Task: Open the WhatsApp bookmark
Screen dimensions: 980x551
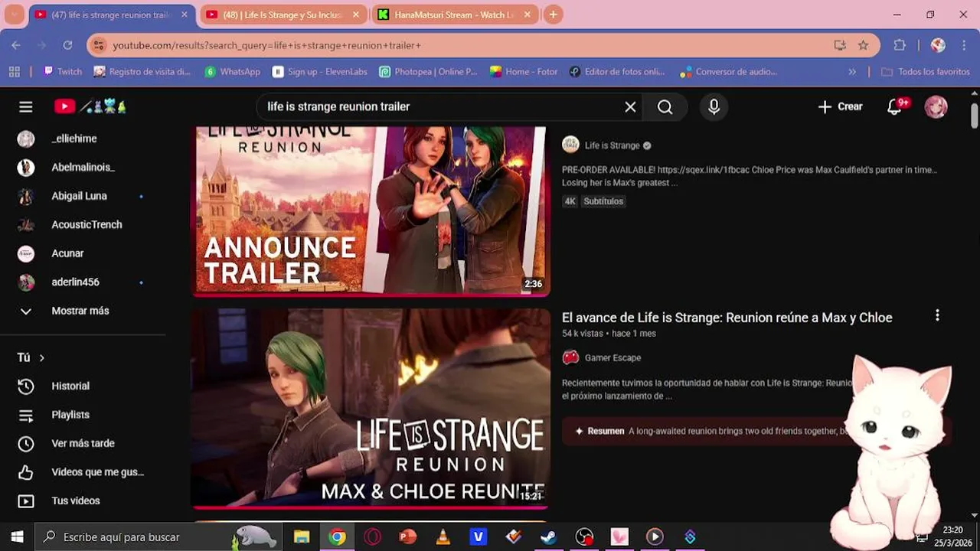Action: pos(232,71)
